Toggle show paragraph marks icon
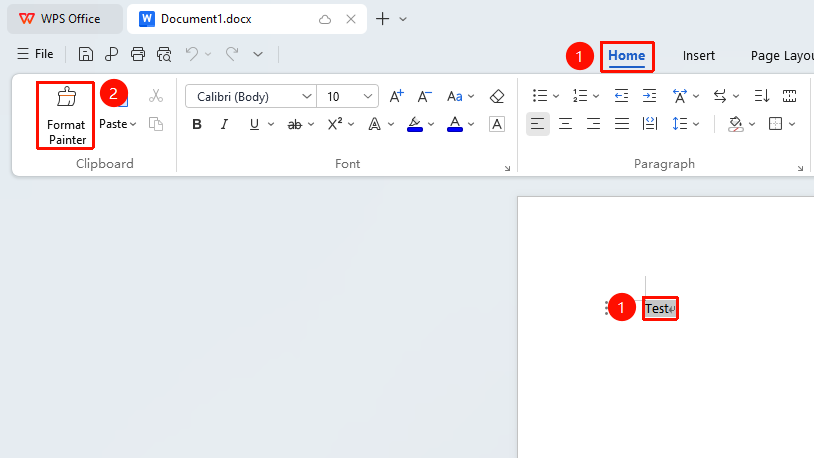814x458 pixels. (x=790, y=96)
